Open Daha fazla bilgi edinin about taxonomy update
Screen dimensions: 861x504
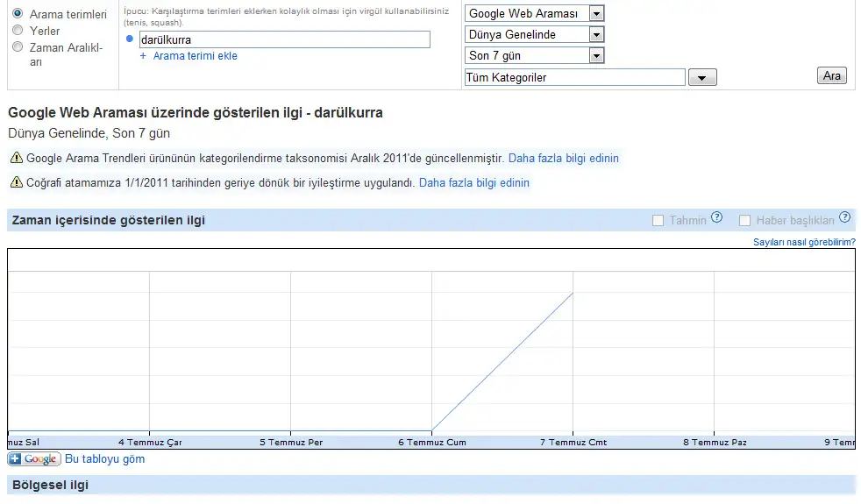click(564, 158)
